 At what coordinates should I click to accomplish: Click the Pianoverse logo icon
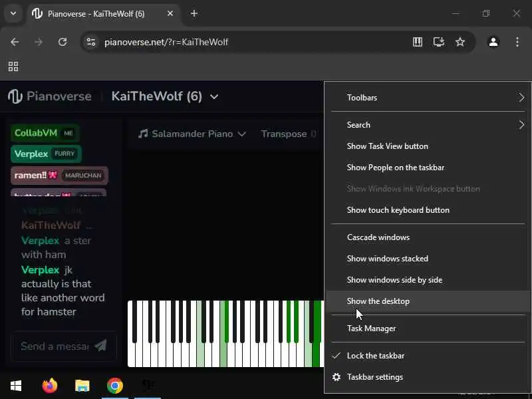[x=15, y=96]
